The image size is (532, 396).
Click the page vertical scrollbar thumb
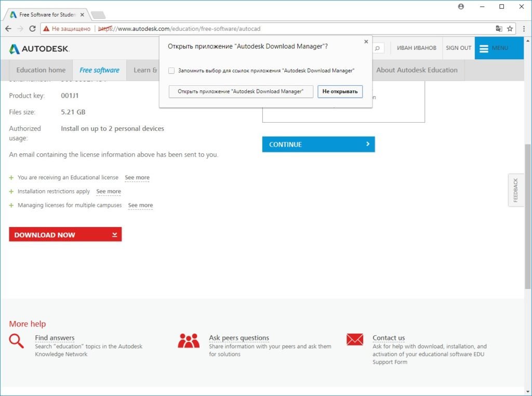tap(528, 216)
